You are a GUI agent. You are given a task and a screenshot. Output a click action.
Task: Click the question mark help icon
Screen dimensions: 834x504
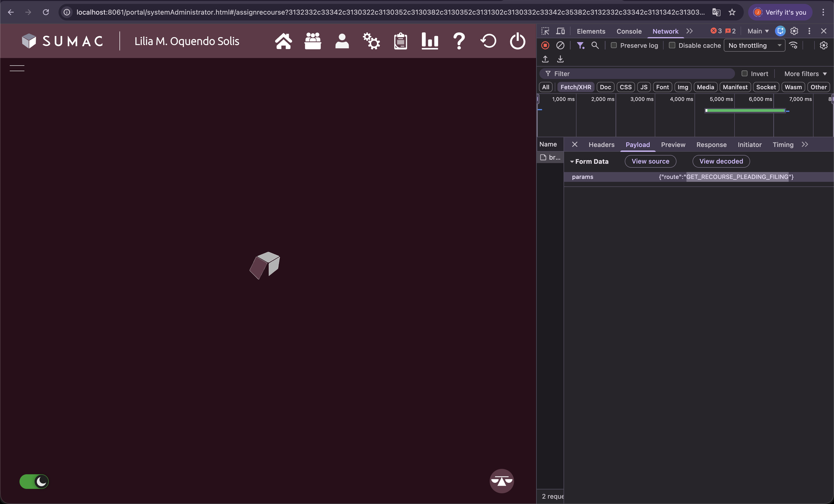459,41
